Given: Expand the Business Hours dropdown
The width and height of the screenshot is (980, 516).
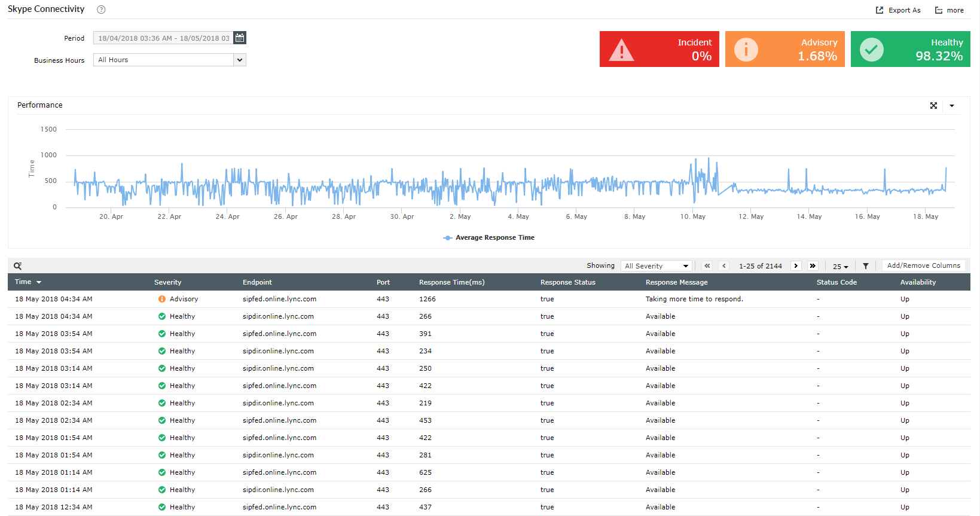Looking at the screenshot, I should [x=239, y=60].
